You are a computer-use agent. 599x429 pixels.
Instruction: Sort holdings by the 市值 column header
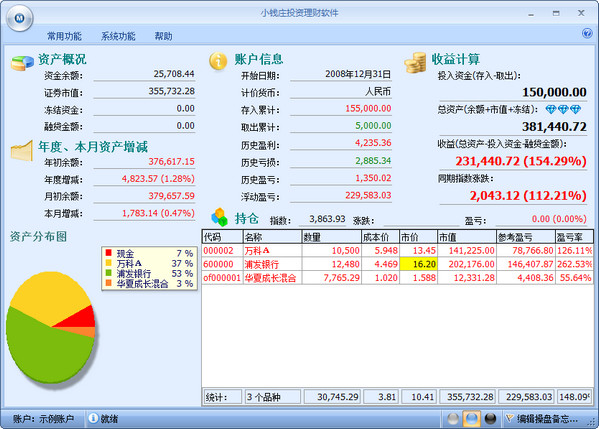click(467, 237)
